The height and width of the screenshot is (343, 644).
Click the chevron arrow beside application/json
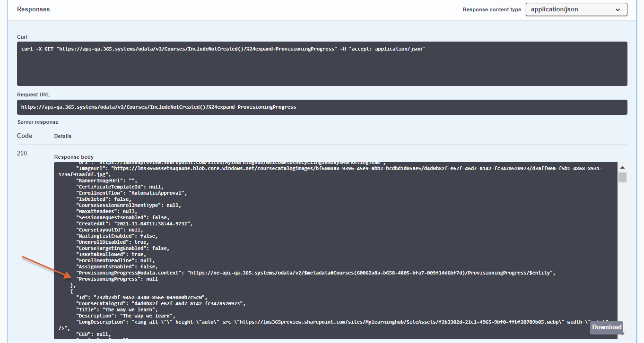pos(618,9)
